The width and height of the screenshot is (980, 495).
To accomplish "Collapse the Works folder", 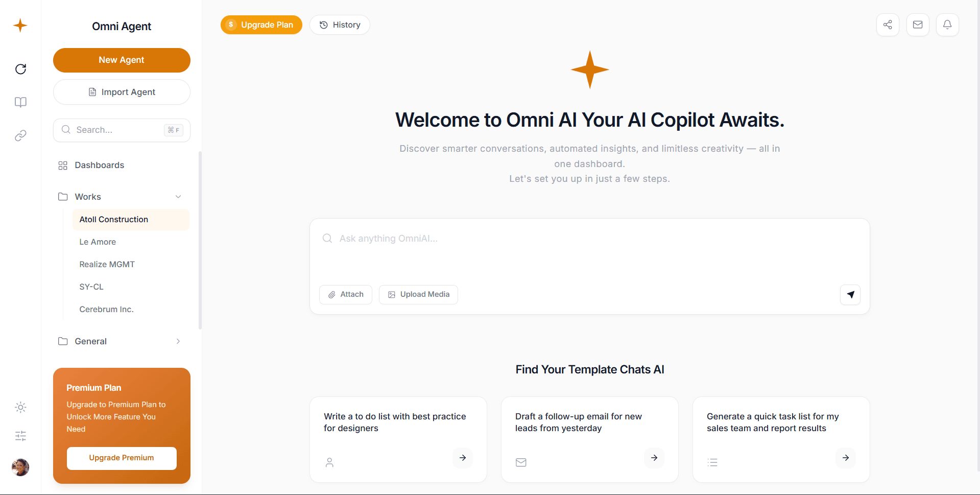I will [178, 197].
